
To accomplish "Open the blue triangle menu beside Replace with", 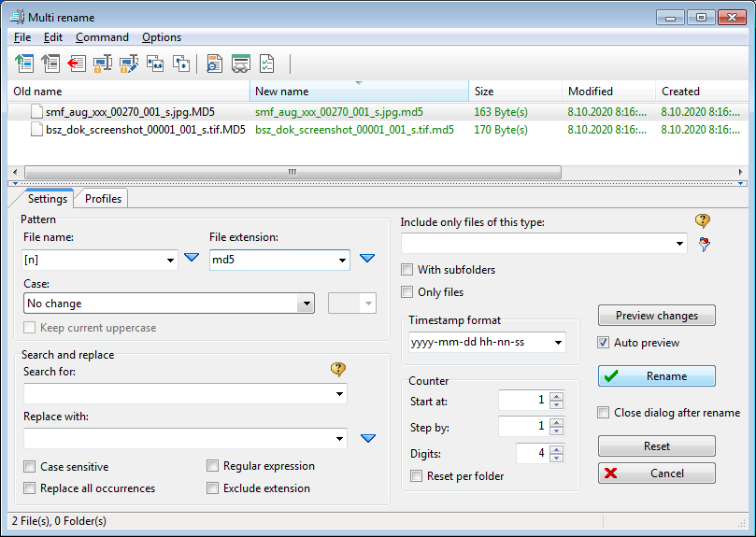I will pos(368,438).
